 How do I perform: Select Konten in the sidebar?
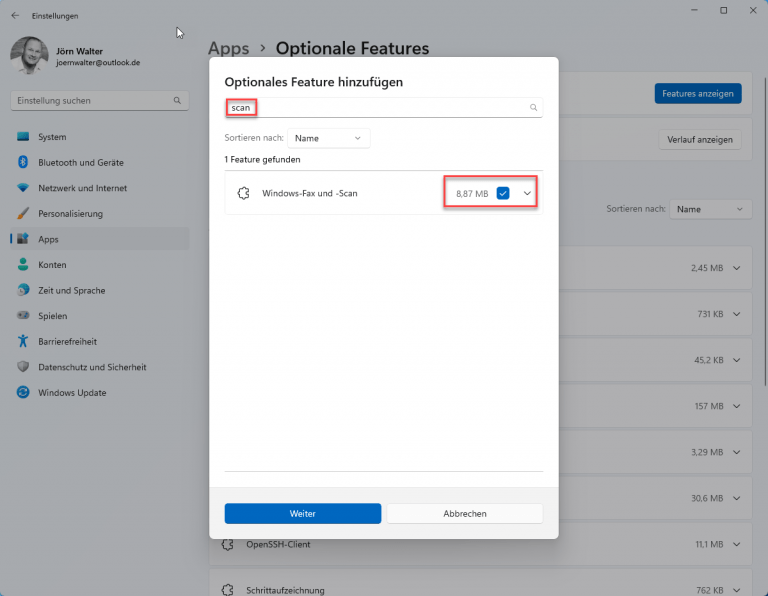(x=52, y=264)
